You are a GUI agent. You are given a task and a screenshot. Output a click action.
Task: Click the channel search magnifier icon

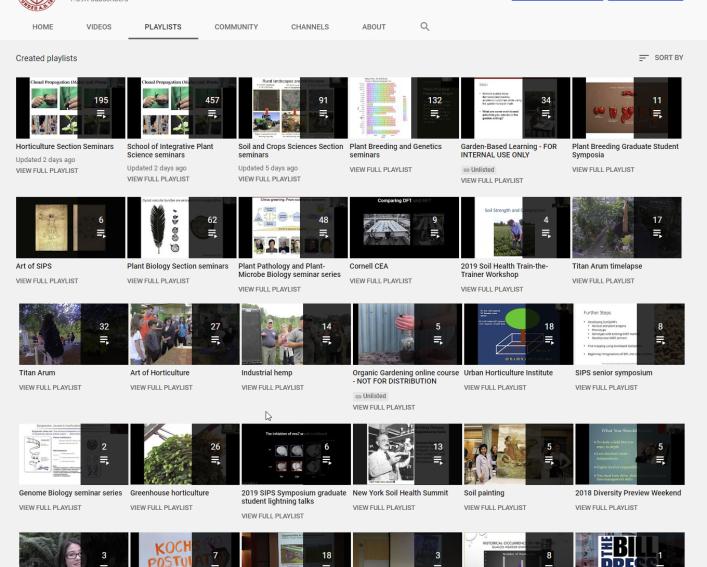(425, 27)
